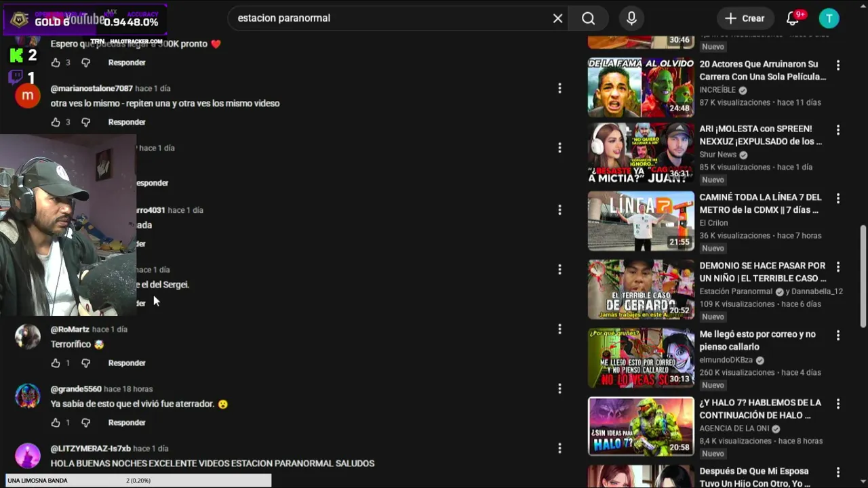The height and width of the screenshot is (488, 868).
Task: Start voice search with the microphone
Action: pos(631,18)
